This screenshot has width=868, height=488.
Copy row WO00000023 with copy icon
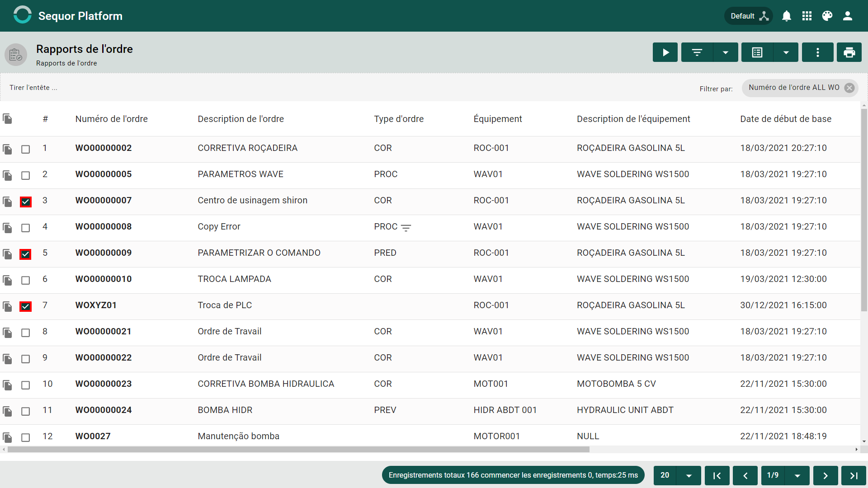7,385
